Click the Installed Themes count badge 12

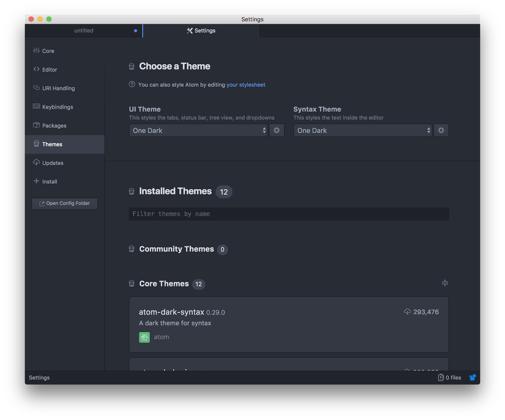point(224,192)
